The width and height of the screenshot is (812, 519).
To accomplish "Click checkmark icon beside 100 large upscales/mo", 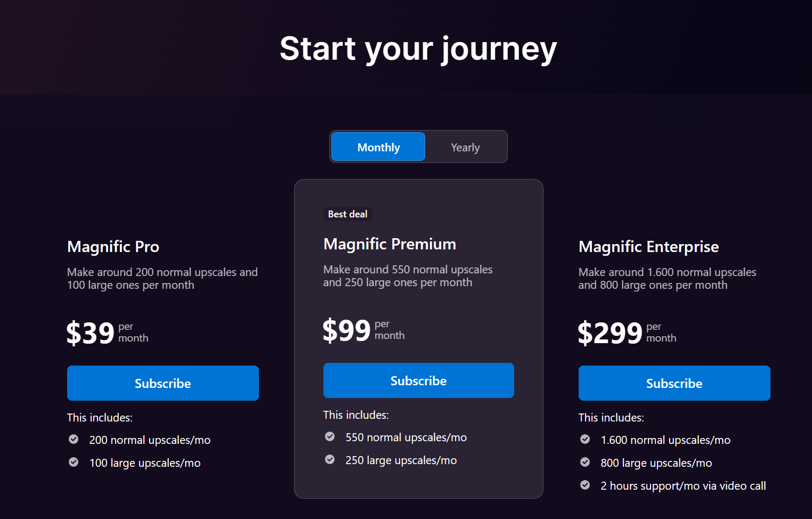I will pos(74,462).
